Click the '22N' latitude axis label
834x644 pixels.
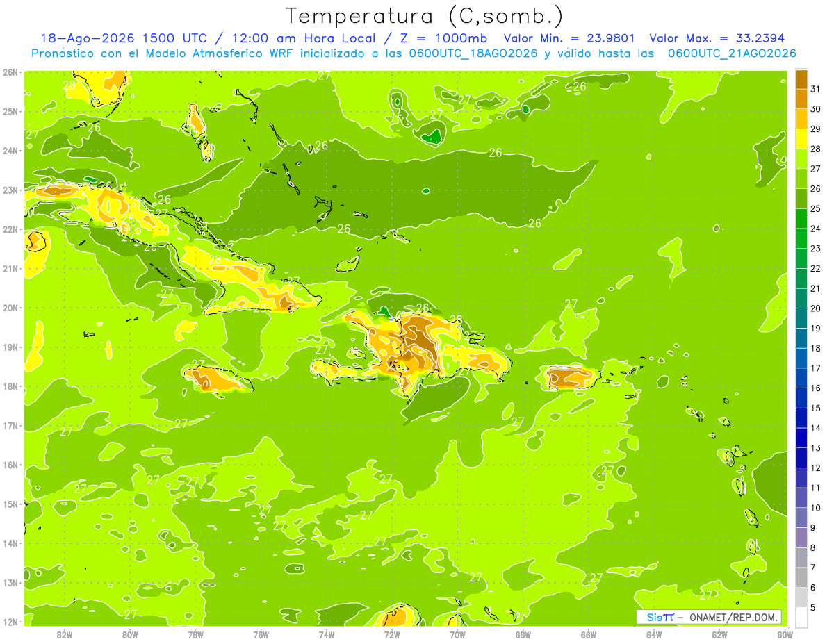coord(10,229)
